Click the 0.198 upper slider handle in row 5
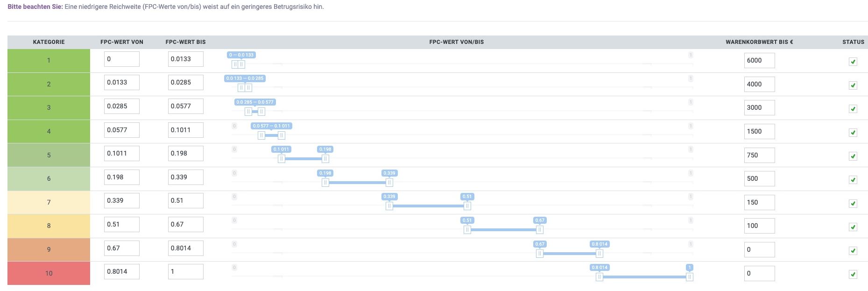Viewport: 868px width, 291px height. pos(325,159)
